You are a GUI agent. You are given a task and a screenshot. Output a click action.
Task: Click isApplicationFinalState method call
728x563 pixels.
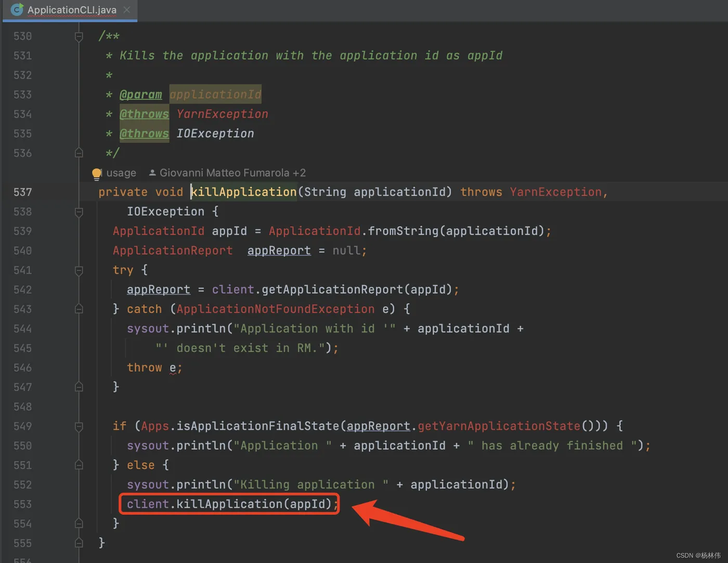pos(258,426)
